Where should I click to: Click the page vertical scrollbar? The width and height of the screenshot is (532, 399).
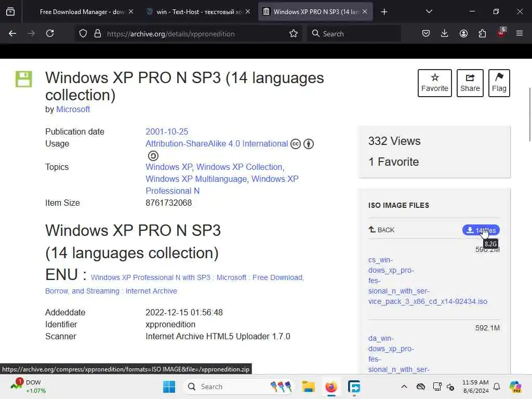pyautogui.click(x=529, y=115)
